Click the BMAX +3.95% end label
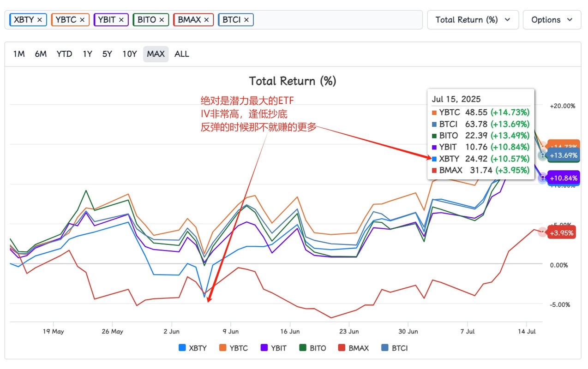 [562, 233]
